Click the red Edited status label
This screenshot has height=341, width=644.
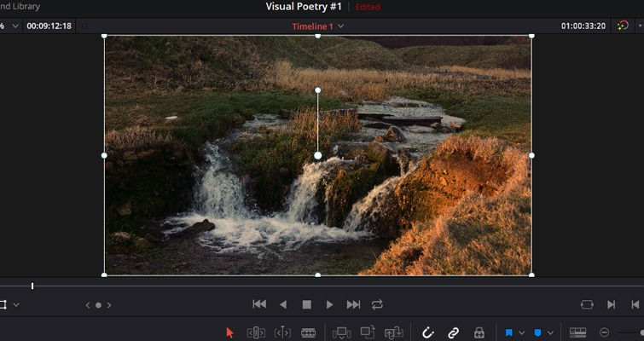368,7
